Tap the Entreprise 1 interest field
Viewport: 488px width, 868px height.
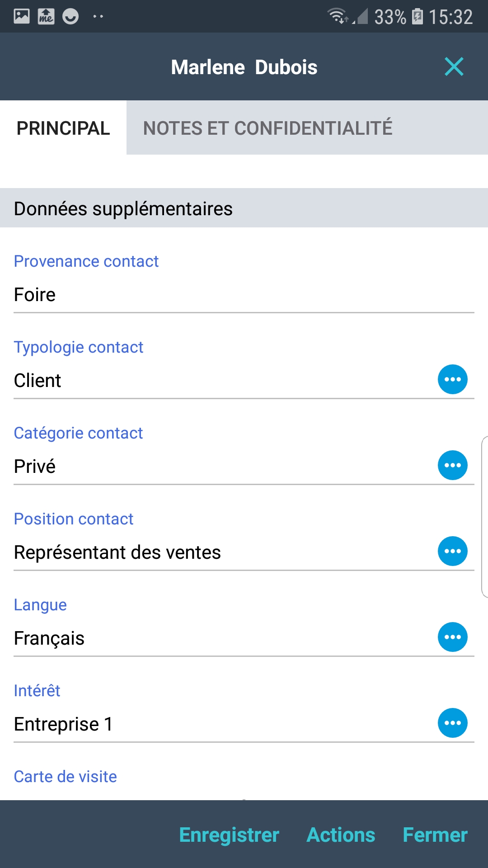point(217,724)
